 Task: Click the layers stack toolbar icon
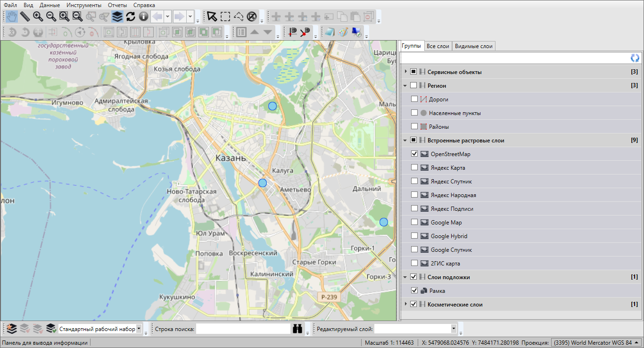(x=117, y=17)
